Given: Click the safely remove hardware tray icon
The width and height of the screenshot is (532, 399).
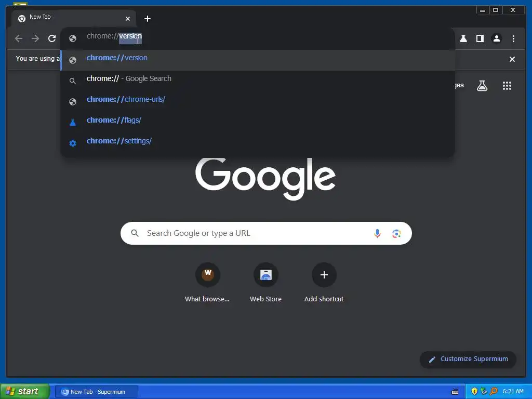Looking at the screenshot, I should [484, 392].
